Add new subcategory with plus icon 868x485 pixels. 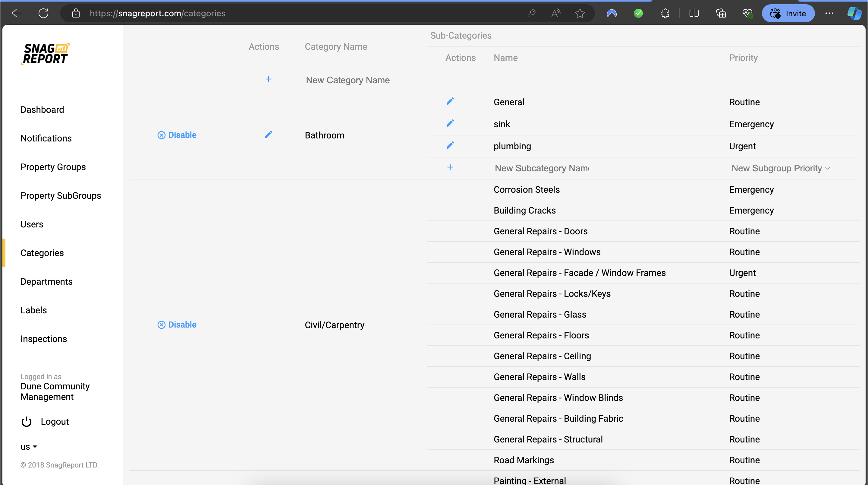click(450, 167)
